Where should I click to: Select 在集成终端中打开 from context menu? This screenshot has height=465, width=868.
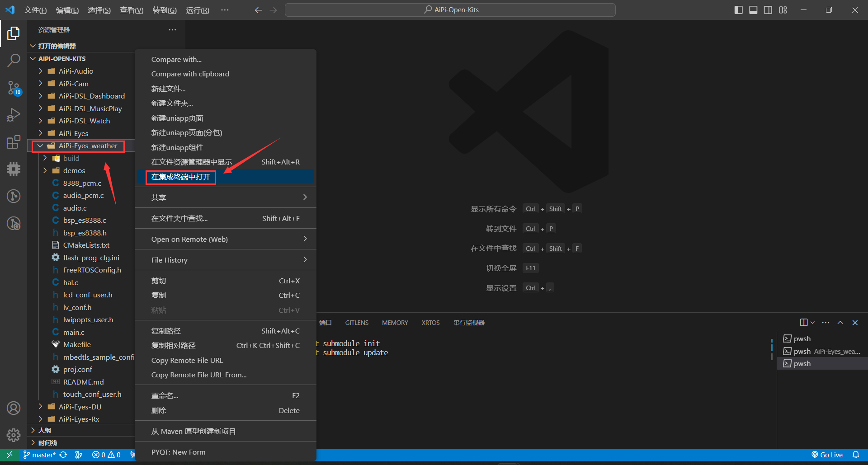(x=226, y=177)
